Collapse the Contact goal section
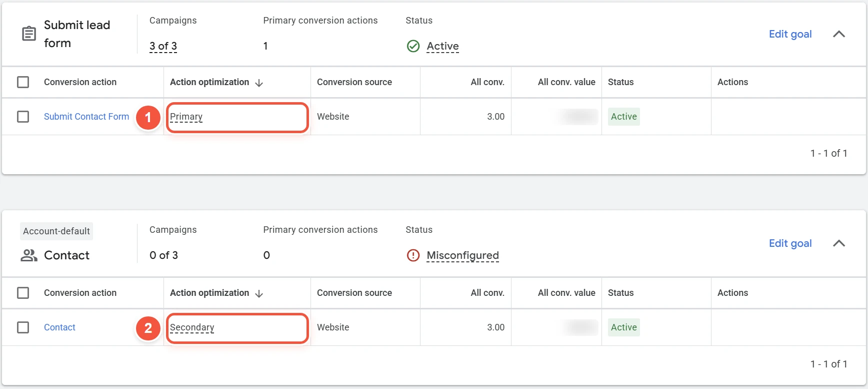Viewport: 868px width, 389px height. 839,243
